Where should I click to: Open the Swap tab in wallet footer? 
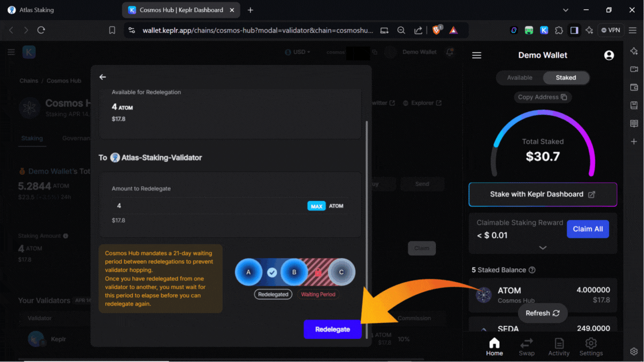point(526,346)
